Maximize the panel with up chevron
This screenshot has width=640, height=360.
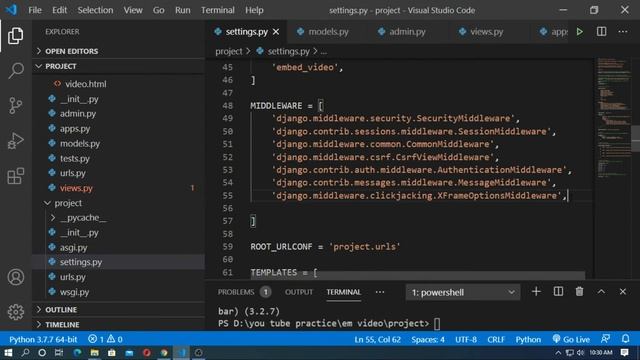click(x=601, y=291)
